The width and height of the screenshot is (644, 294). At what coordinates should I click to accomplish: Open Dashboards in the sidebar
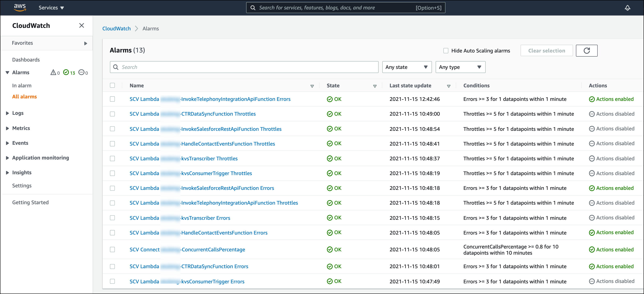(26, 60)
